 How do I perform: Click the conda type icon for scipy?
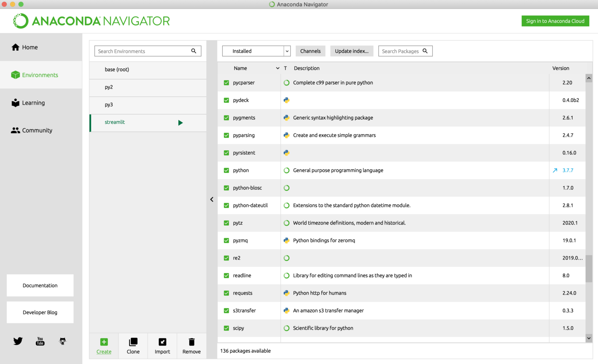pos(287,328)
